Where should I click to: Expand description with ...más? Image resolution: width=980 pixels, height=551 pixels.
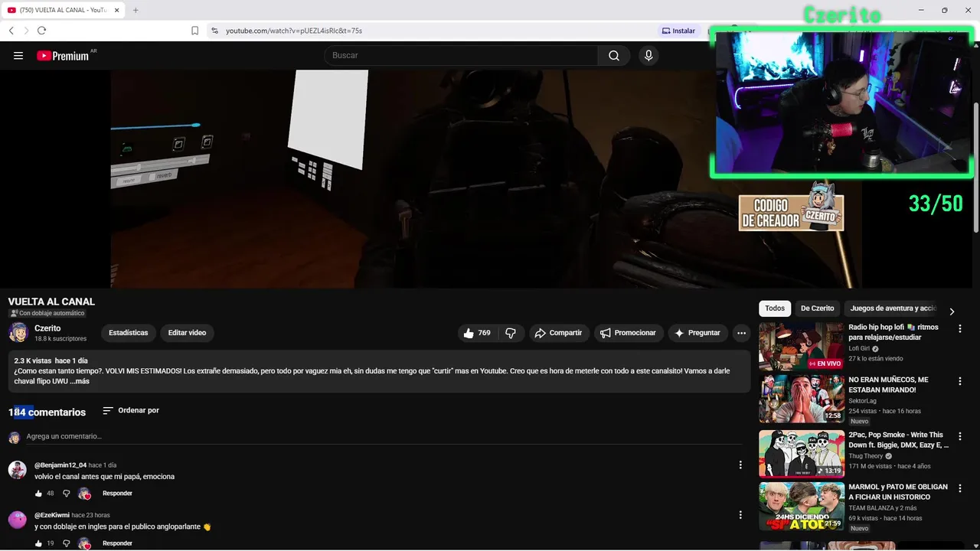[x=80, y=381]
